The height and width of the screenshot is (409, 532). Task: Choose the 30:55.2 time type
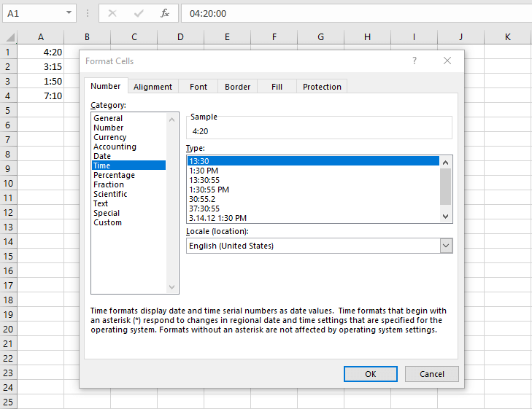[x=314, y=199]
